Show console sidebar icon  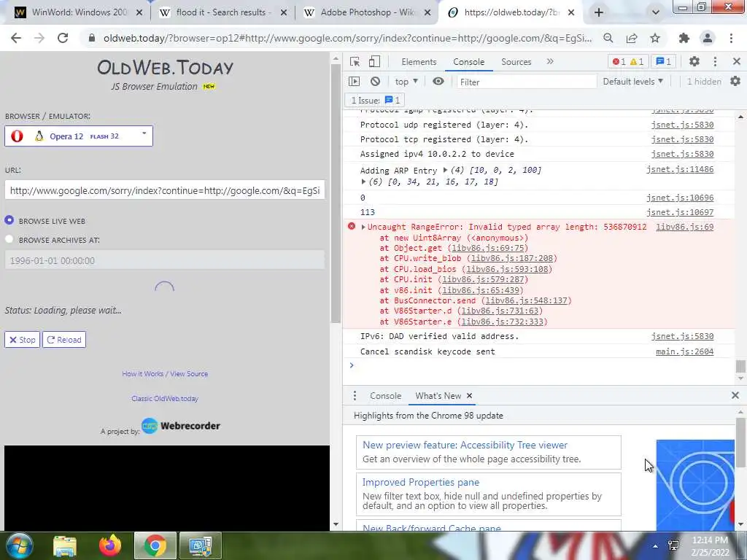pos(354,82)
